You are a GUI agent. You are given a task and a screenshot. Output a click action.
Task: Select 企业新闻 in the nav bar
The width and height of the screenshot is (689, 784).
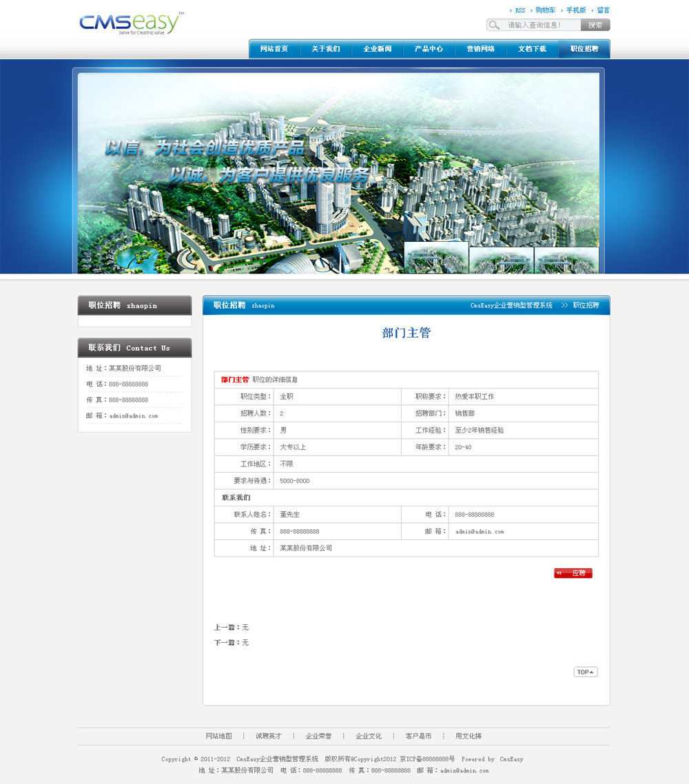pos(378,49)
